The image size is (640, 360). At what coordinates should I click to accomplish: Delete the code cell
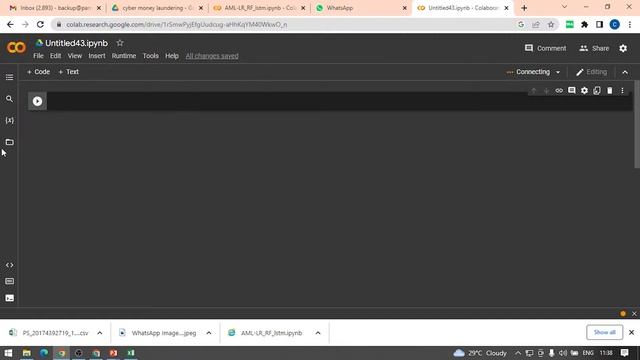pos(609,91)
